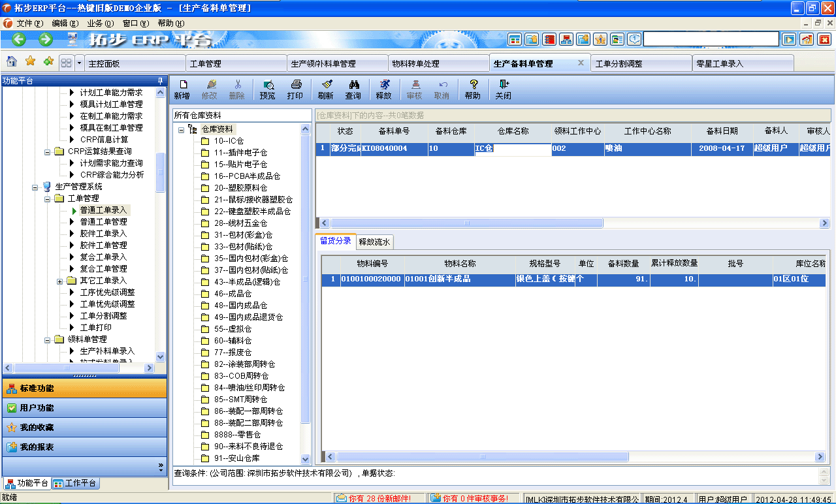Click the green back navigation arrow
The image size is (836, 504).
click(x=18, y=39)
